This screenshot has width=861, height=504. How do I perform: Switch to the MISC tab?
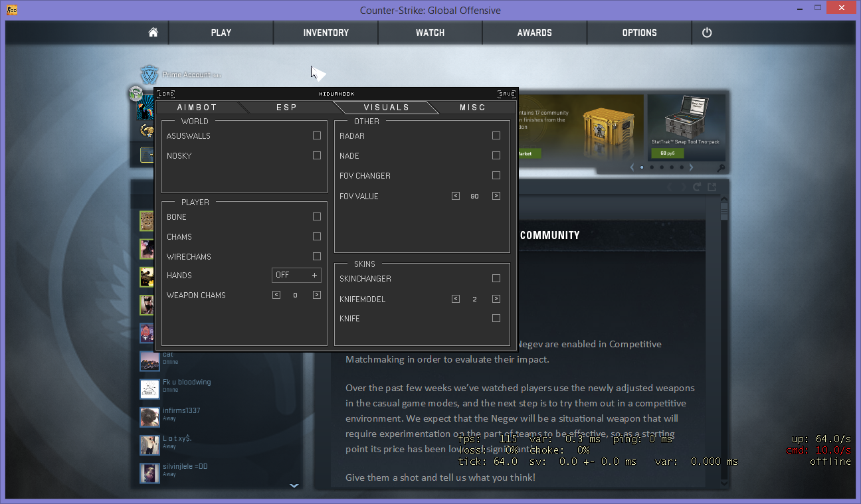pyautogui.click(x=472, y=107)
